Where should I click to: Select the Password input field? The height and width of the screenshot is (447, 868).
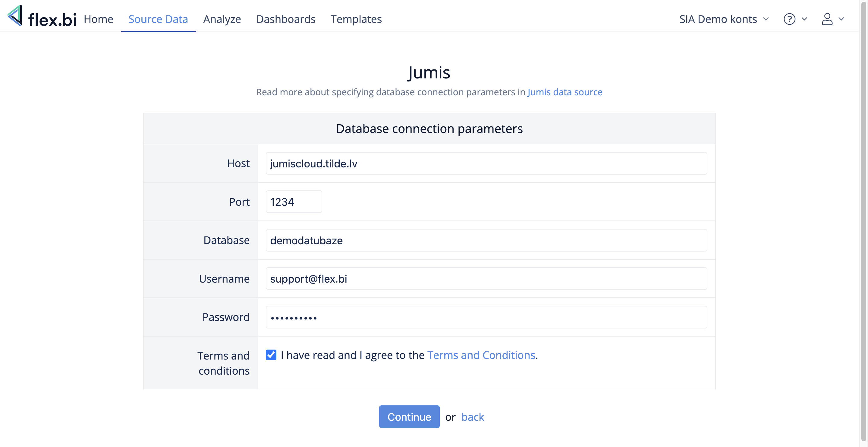pyautogui.click(x=486, y=317)
